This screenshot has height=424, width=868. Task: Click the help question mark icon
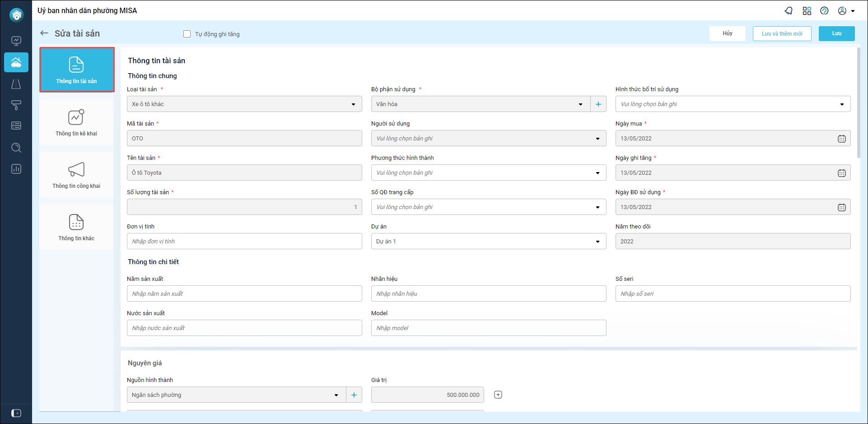coord(824,11)
